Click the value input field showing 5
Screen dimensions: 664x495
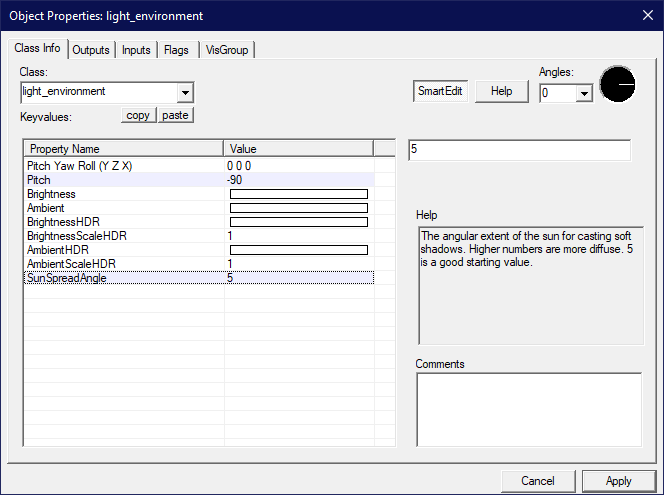(x=519, y=150)
